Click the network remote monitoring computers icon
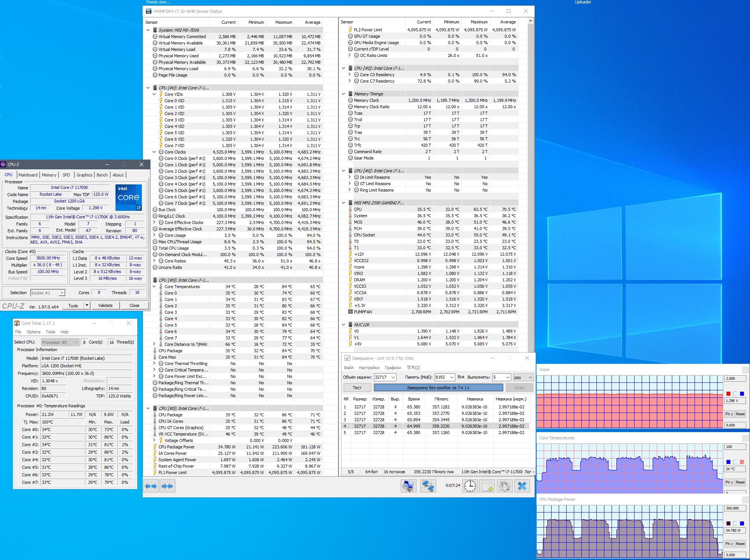 tap(428, 486)
